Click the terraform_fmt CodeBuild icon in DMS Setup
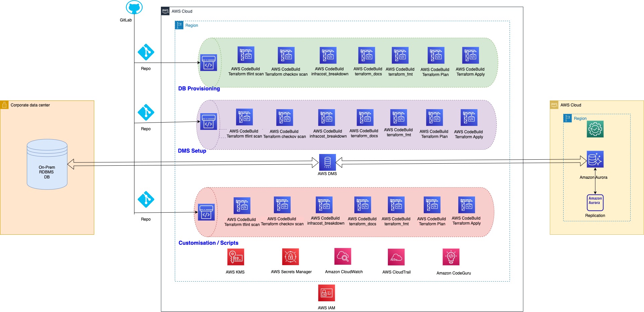The width and height of the screenshot is (644, 312). pyautogui.click(x=399, y=118)
